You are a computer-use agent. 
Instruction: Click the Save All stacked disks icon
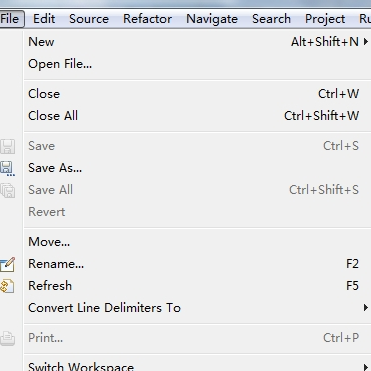pyautogui.click(x=7, y=190)
